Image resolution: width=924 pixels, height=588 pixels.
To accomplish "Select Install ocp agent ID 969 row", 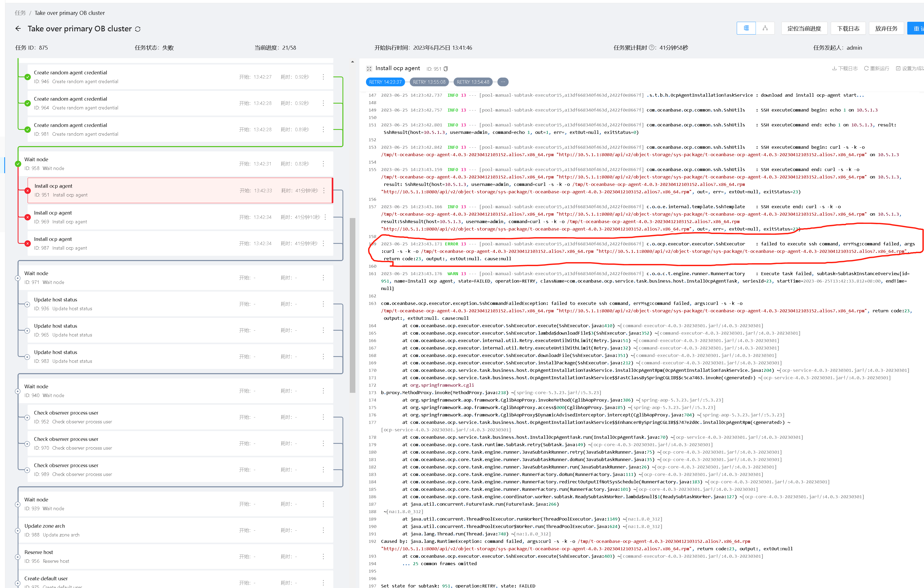I will pos(180,217).
